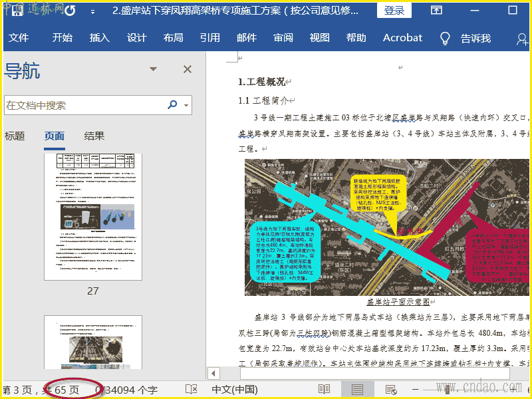Click page count 第 3 页，共 65 页
Image resolution: width=532 pixels, height=399 pixels.
coord(41,390)
